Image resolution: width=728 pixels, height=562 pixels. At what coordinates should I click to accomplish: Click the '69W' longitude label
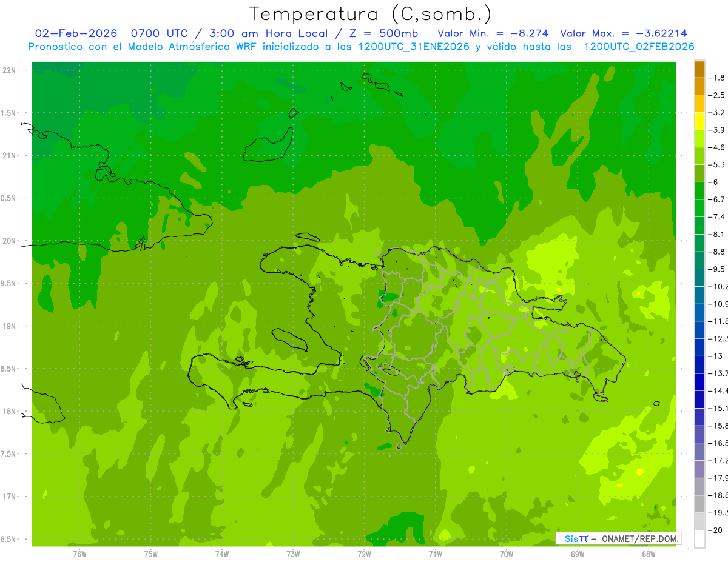click(578, 554)
